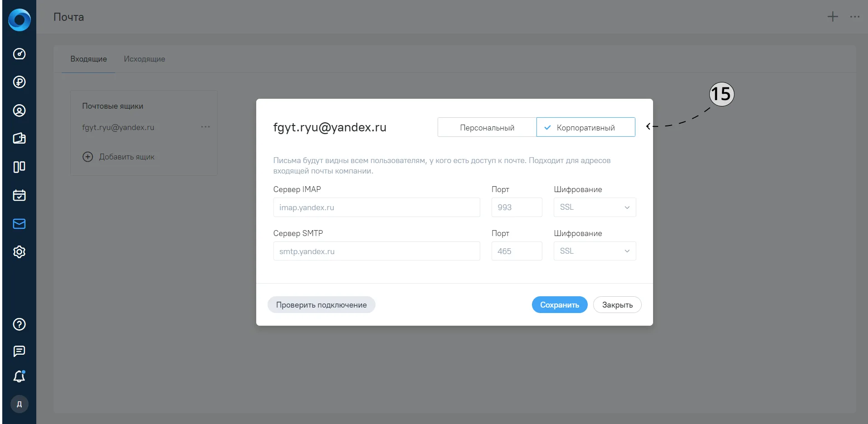Open the calendar tasks icon in sidebar

19,195
